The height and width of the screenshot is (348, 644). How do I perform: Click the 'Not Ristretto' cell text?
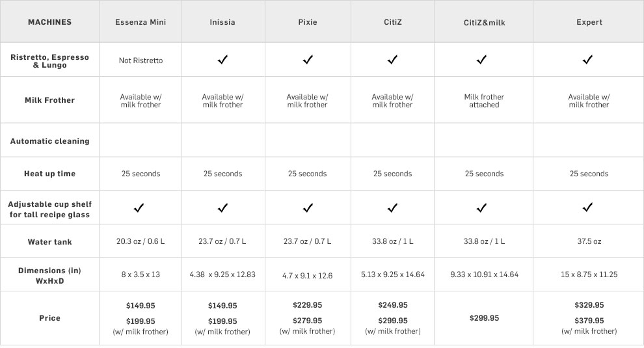point(141,60)
